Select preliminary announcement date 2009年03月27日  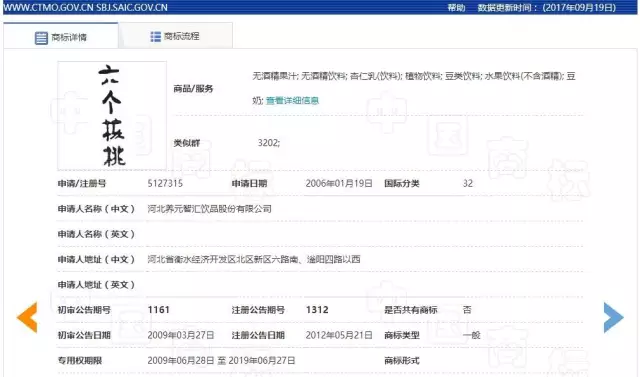point(181,335)
